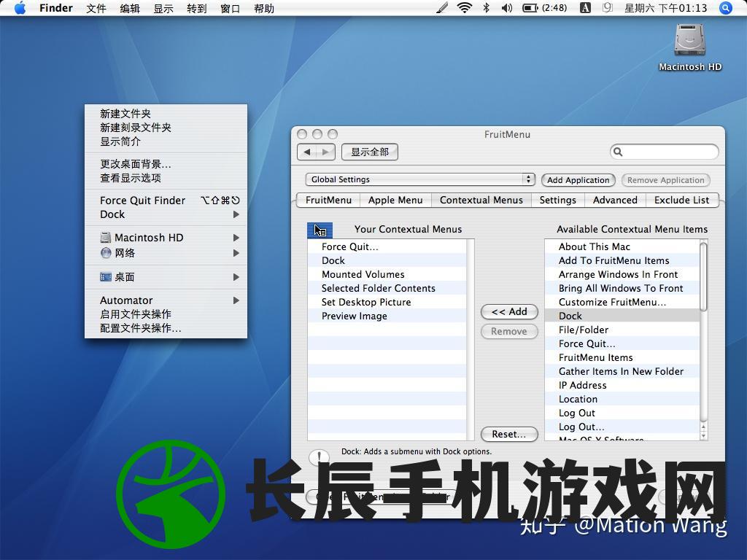This screenshot has height=560, width=747.
Task: Click the input menu icon next to the clock
Action: click(608, 7)
